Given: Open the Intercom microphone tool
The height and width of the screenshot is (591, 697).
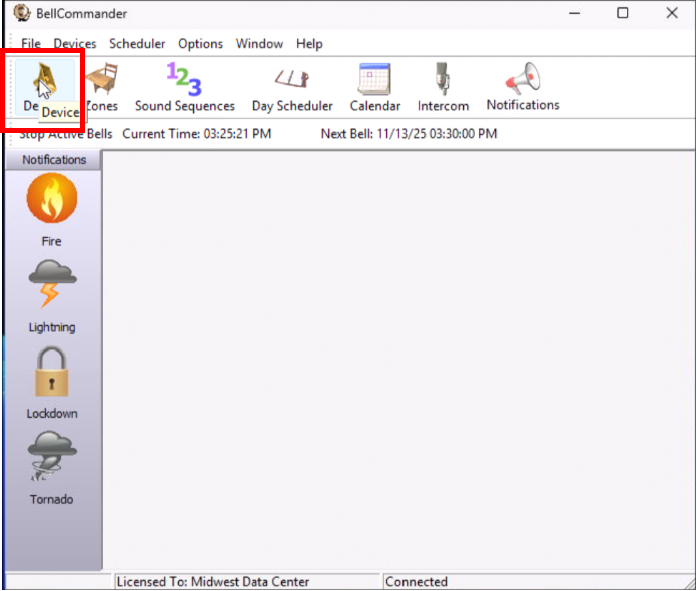Looking at the screenshot, I should [443, 87].
